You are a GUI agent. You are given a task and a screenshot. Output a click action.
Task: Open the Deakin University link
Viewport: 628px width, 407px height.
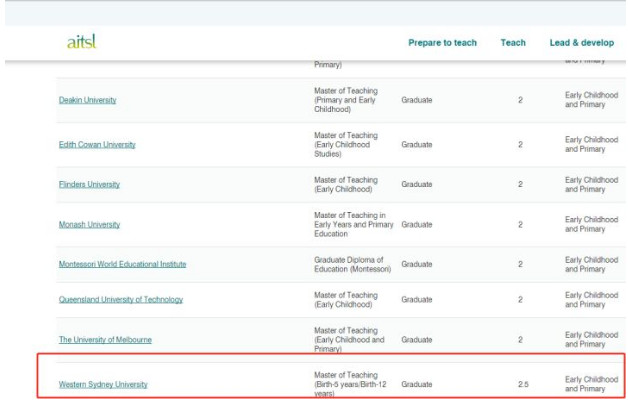click(x=87, y=100)
